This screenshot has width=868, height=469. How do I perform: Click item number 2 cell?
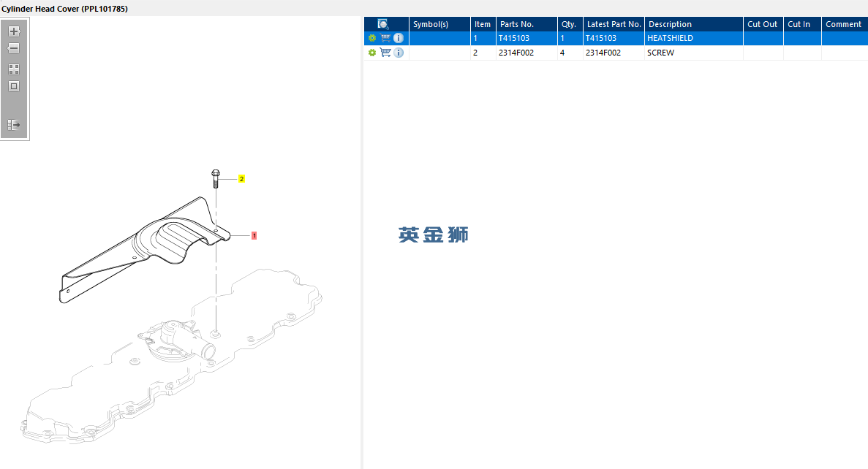tap(483, 53)
